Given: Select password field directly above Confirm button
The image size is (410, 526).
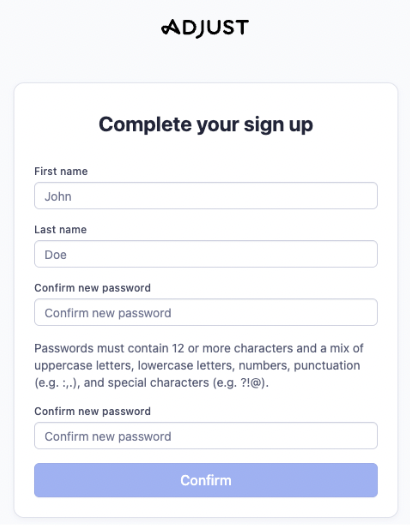Looking at the screenshot, I should click(206, 436).
